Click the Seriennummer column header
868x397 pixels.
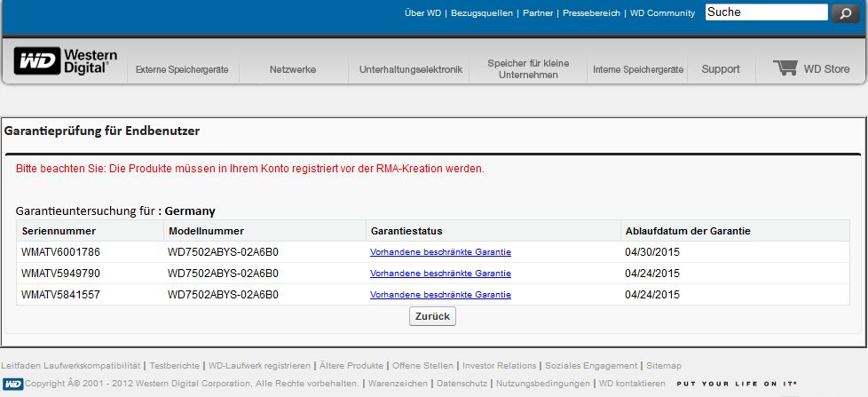pyautogui.click(x=59, y=231)
